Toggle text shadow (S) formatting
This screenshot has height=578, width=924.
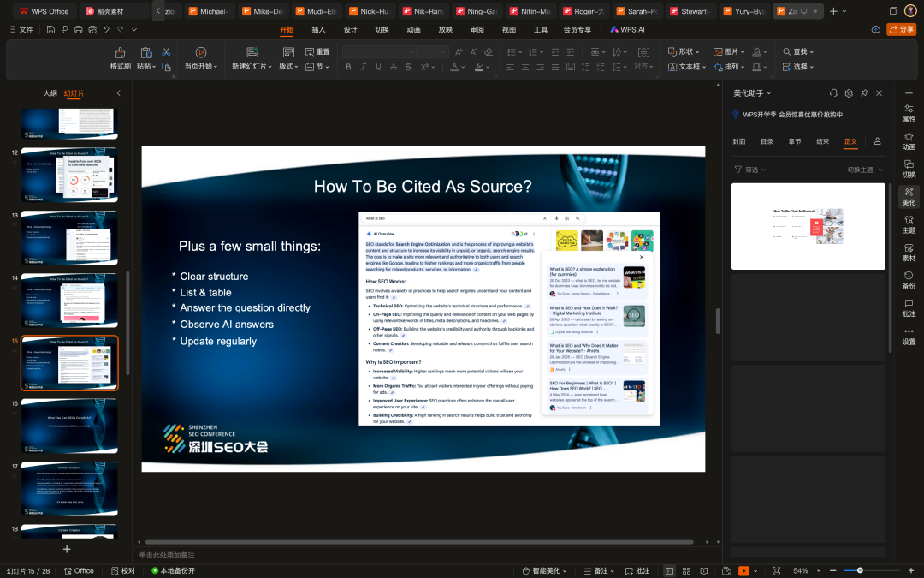coord(408,68)
